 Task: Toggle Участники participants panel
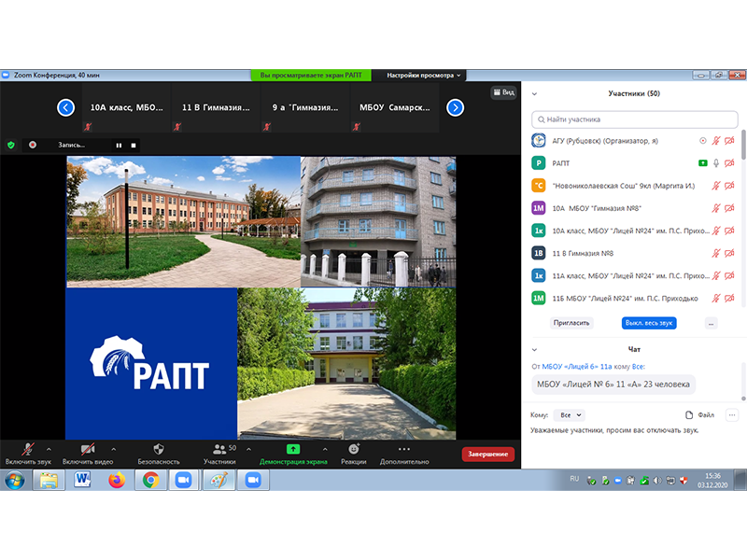pos(219,454)
